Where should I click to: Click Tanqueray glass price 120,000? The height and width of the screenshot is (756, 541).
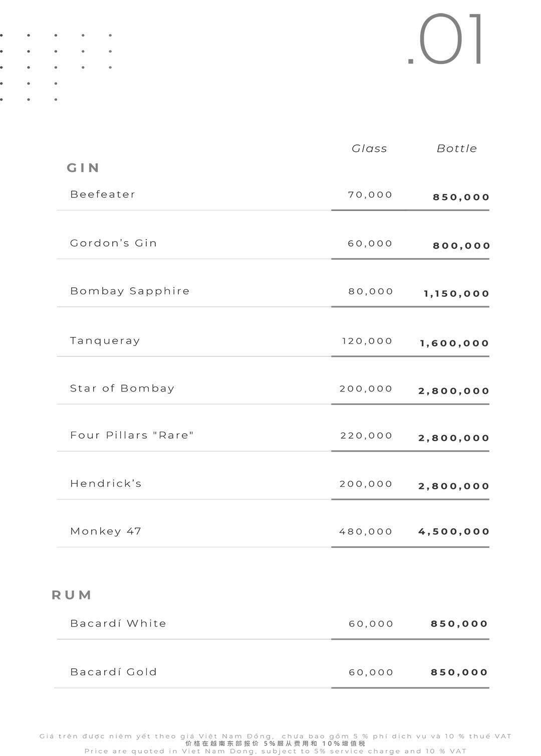[x=367, y=341]
